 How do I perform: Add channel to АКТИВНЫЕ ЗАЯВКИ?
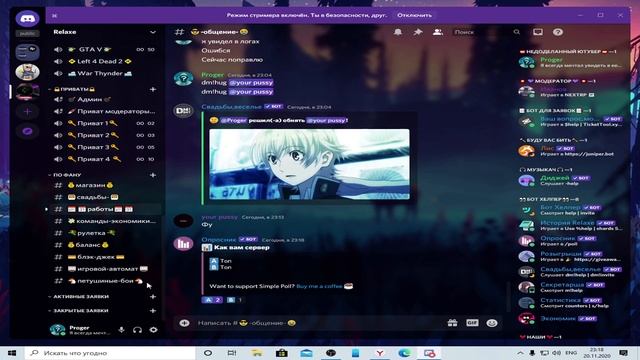(153, 297)
